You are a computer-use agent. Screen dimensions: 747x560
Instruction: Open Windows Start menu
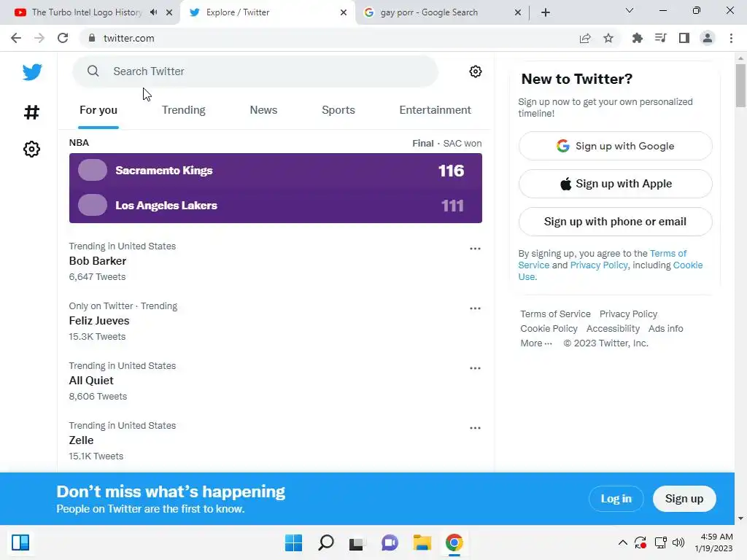(x=293, y=542)
